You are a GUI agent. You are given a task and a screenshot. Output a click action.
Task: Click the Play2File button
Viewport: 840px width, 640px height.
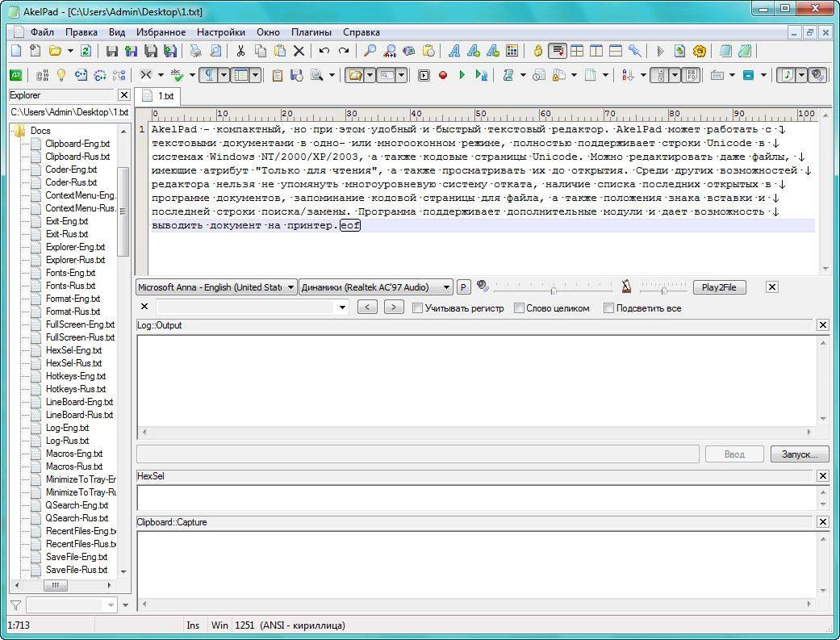(x=719, y=287)
